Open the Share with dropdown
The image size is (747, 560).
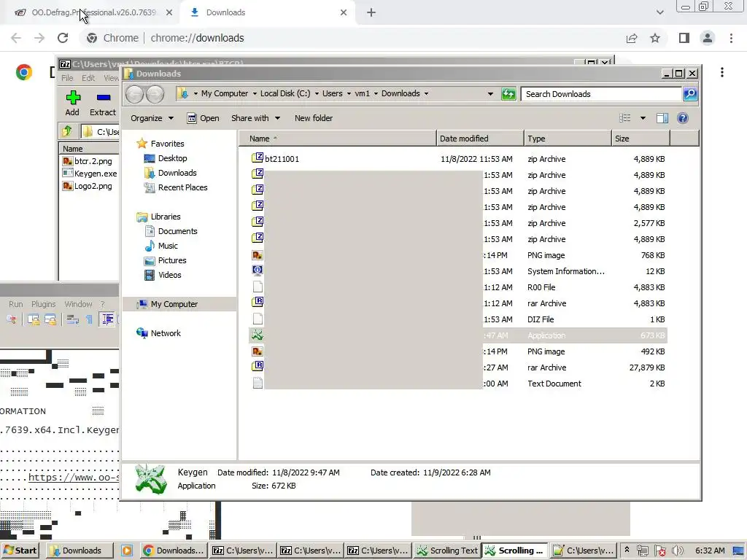coord(255,118)
